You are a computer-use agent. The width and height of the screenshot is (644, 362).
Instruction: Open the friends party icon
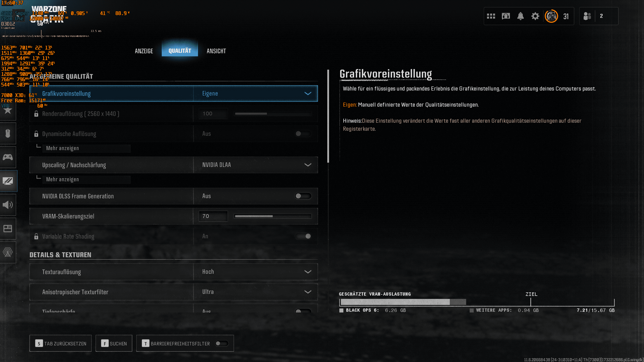point(587,16)
